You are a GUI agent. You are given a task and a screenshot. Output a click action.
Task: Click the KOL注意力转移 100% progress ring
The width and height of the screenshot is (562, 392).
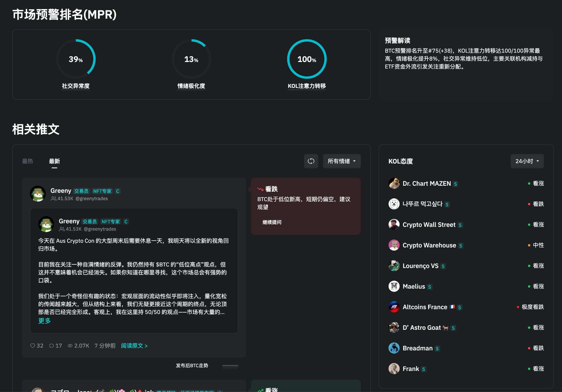pos(307,59)
